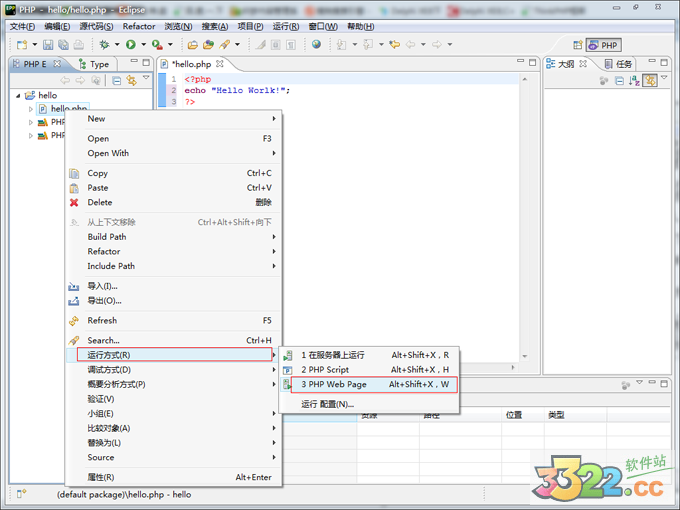The image size is (680, 510).
Task: Switch to the PHP E explorer tab
Action: point(35,64)
